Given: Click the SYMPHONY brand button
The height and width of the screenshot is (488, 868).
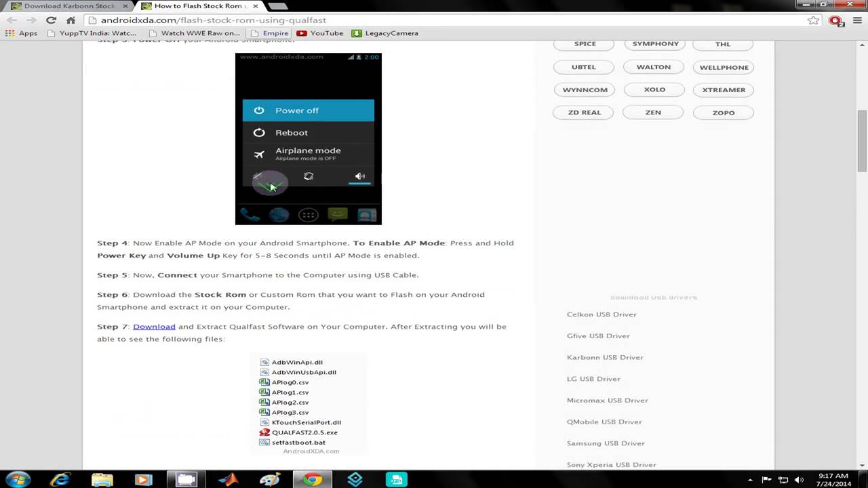Looking at the screenshot, I should 655,44.
